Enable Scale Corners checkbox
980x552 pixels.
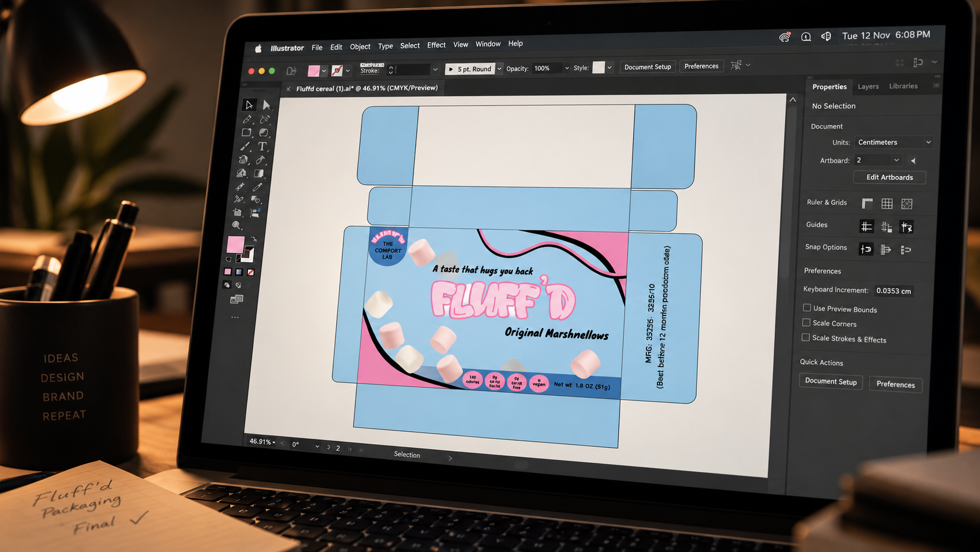[x=807, y=323]
